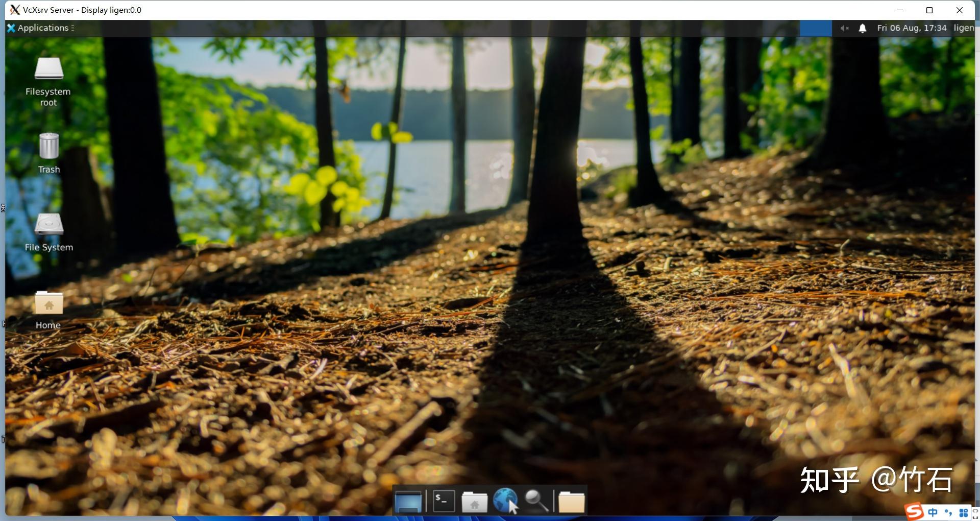Click the blue workspace switcher box
The width and height of the screenshot is (980, 521).
click(x=816, y=28)
